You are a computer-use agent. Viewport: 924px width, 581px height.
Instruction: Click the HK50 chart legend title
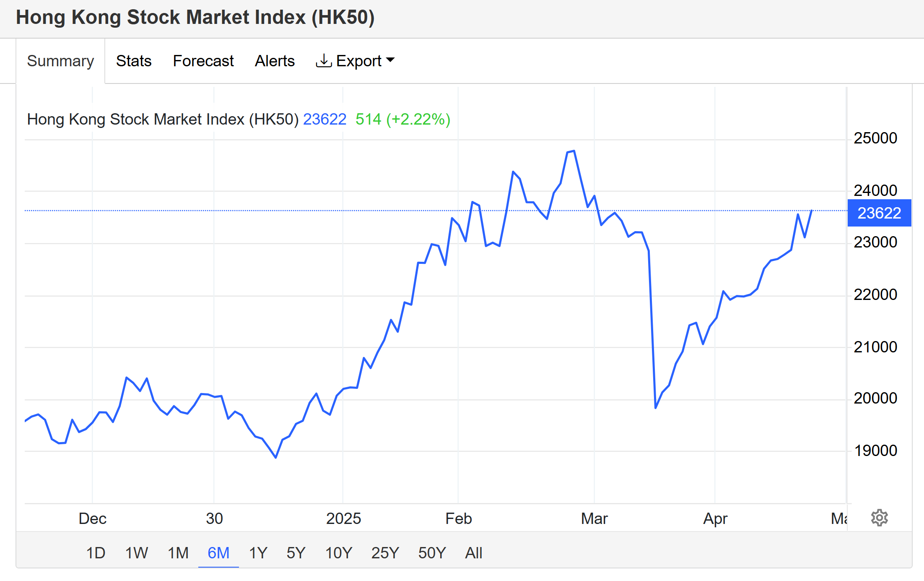(x=163, y=120)
